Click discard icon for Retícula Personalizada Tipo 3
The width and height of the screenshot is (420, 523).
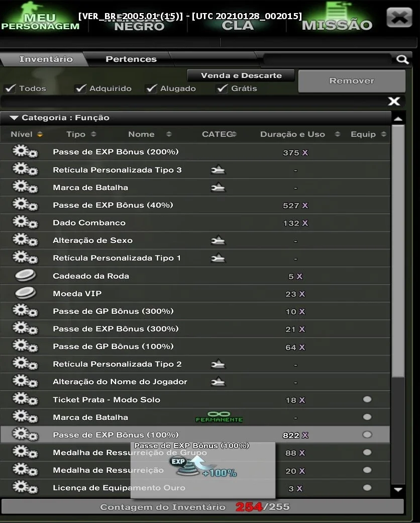coord(218,170)
